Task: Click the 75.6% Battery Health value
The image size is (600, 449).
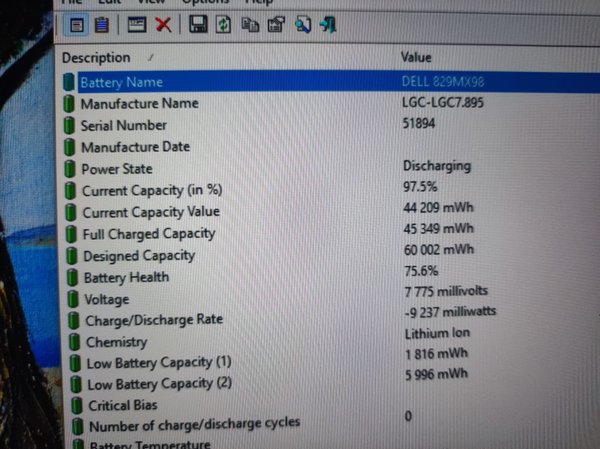Action: [x=420, y=271]
